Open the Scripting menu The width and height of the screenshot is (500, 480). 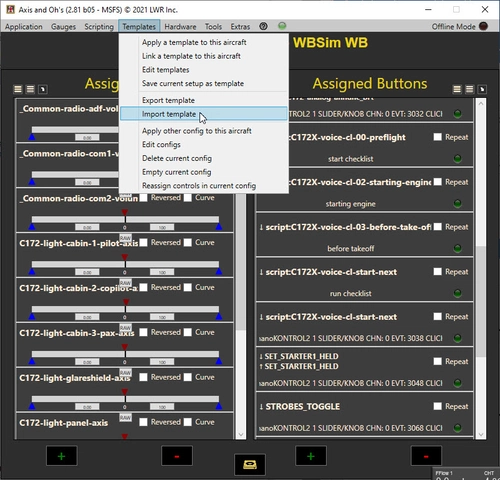pos(99,27)
